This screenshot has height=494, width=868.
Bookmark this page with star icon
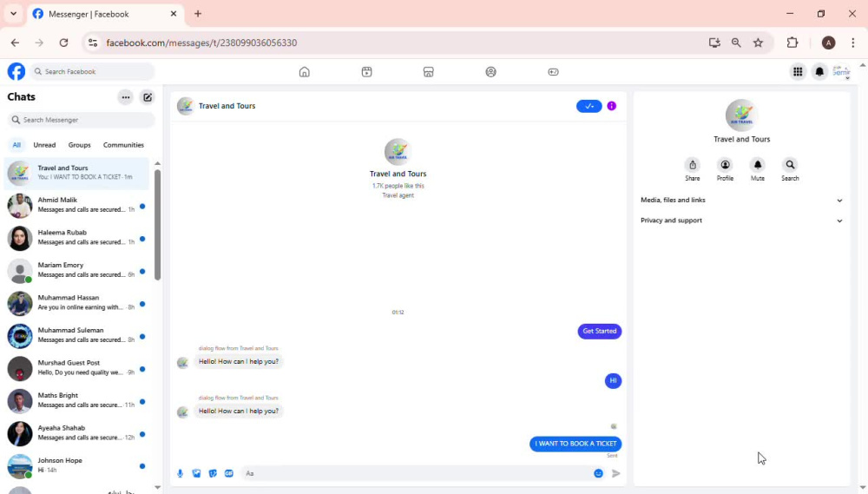758,43
